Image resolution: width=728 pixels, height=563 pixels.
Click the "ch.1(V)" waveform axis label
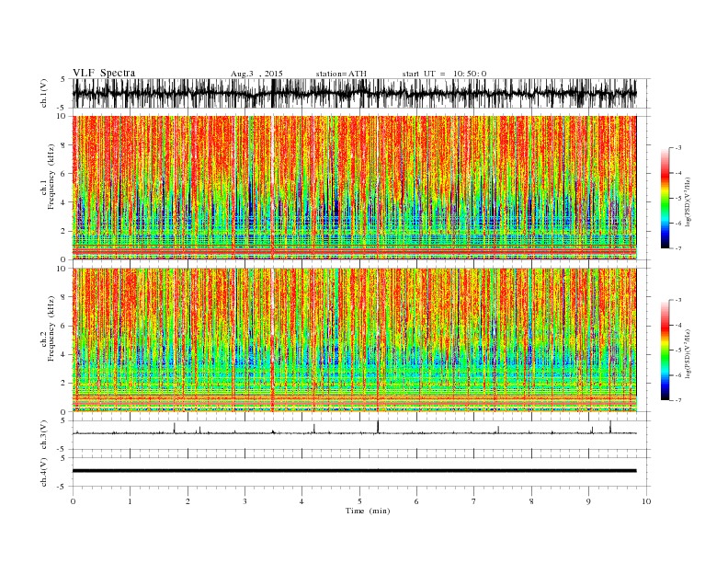[43, 93]
